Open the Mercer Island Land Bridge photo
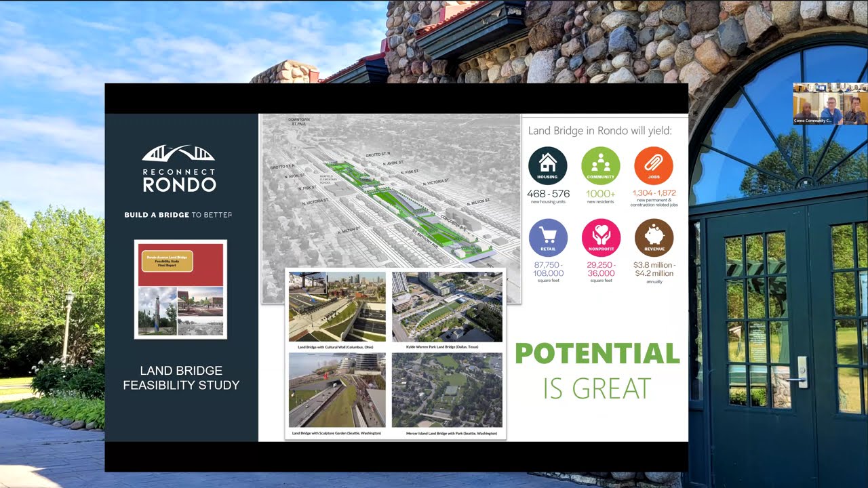The height and width of the screenshot is (488, 868). (447, 390)
